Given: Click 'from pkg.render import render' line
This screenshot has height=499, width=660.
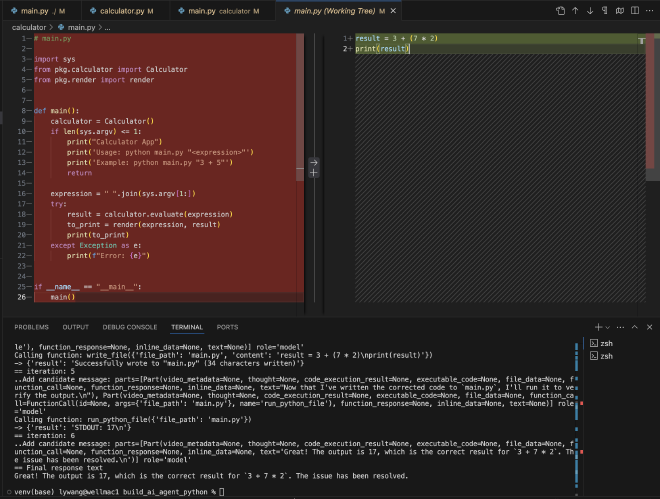Looking at the screenshot, I should pos(94,80).
